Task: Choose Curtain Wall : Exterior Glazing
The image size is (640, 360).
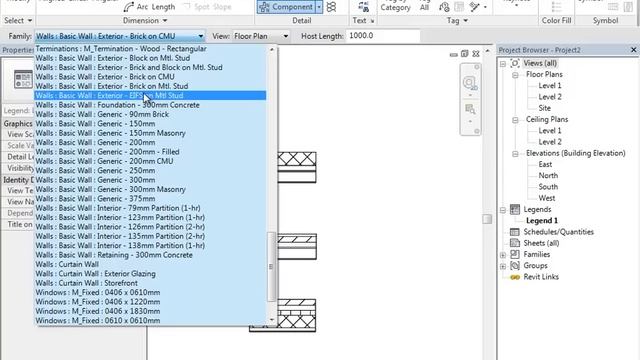Action: coord(150,274)
